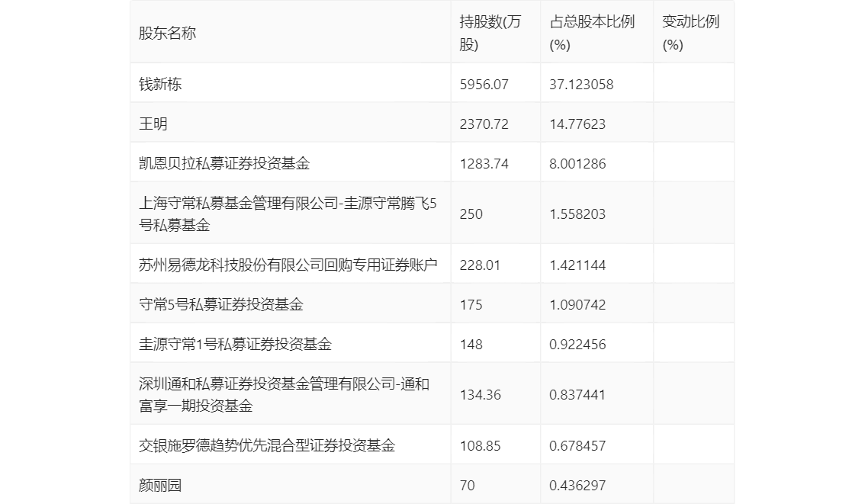Viewport: 865px width, 504px height.
Task: Select the value 108.85
Action: 480,446
